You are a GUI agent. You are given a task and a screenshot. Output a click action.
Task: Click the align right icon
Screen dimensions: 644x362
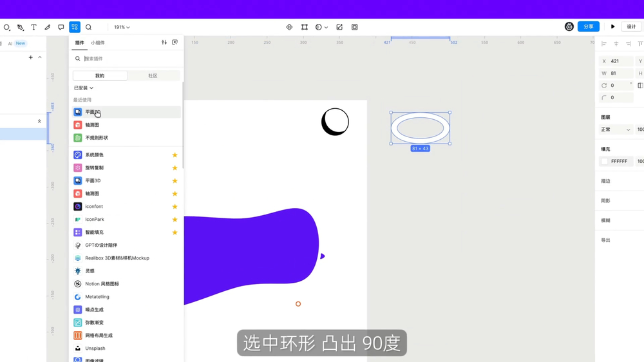tap(629, 44)
